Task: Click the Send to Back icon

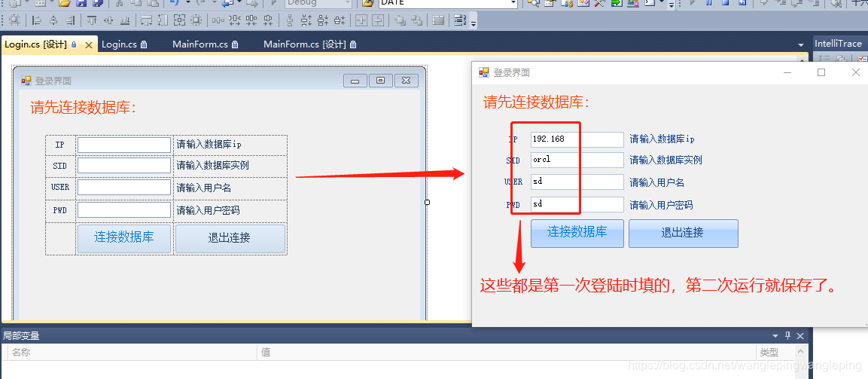Action: 416,22
